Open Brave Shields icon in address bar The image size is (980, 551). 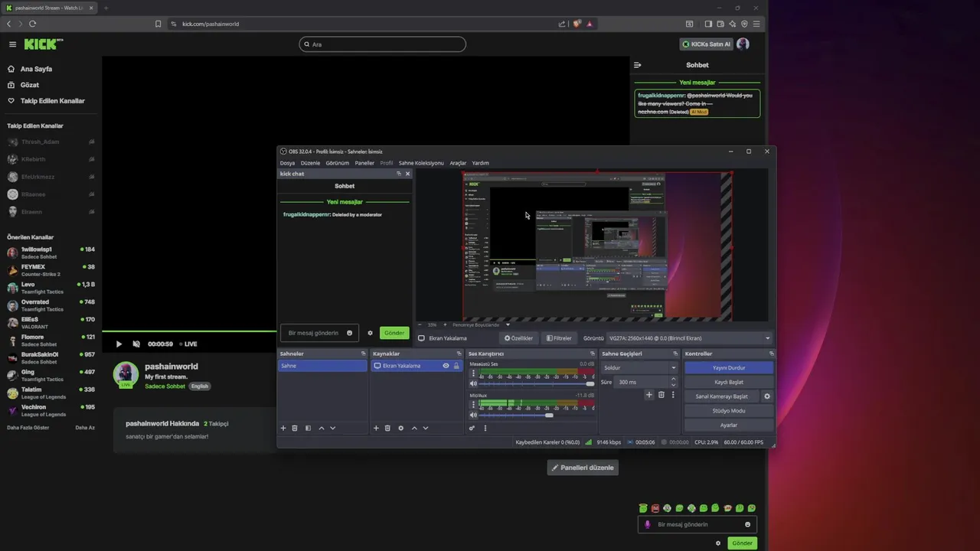click(577, 24)
